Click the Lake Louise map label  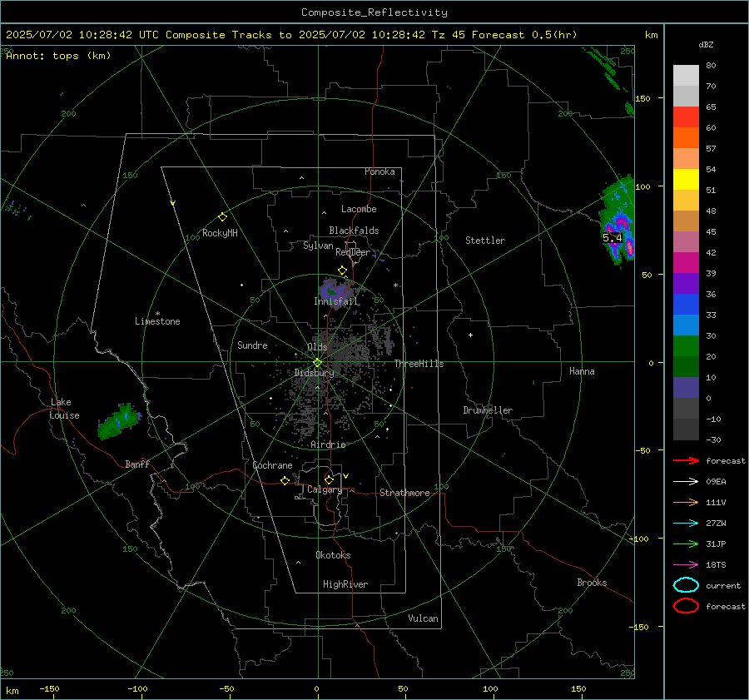[64, 409]
